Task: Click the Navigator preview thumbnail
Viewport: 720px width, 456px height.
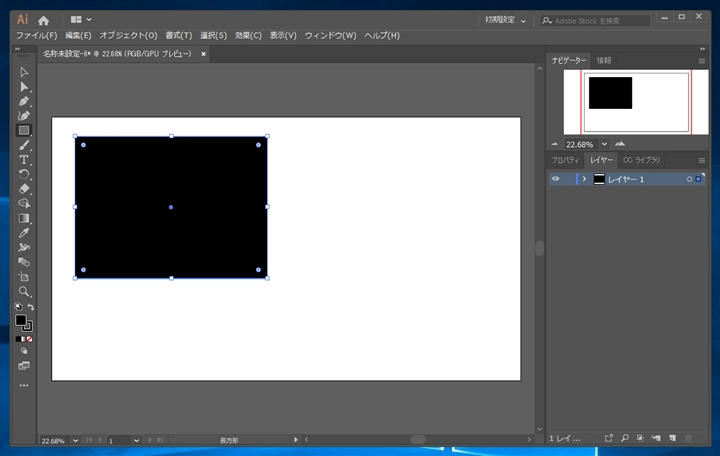Action: 636,102
